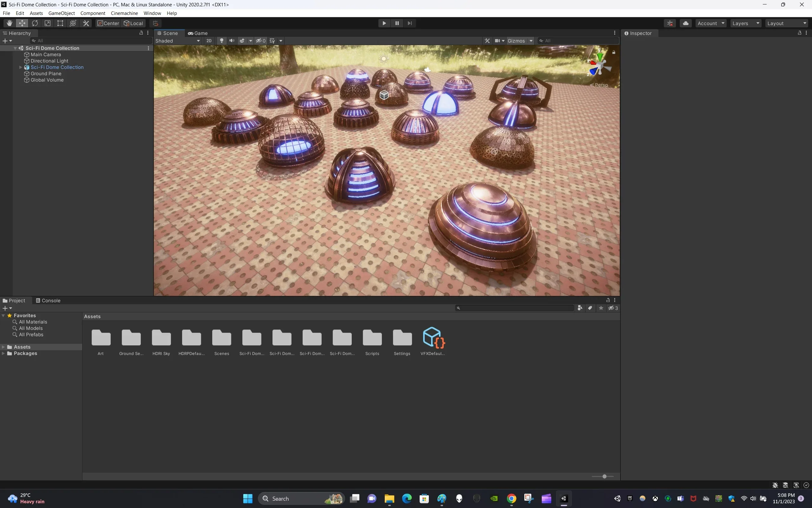Click the Hierarchy search field
This screenshot has height=508, width=812.
click(91, 41)
